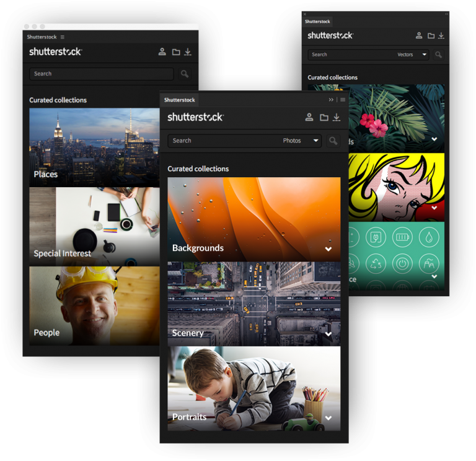
Task: Expand the Backgrounds collection chevron
Action: tap(328, 249)
